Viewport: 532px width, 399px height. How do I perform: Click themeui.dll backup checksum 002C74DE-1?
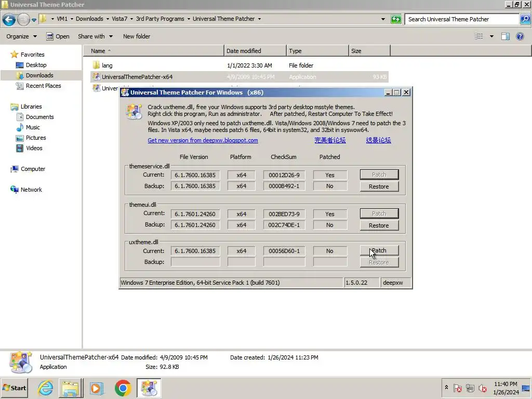tap(284, 225)
